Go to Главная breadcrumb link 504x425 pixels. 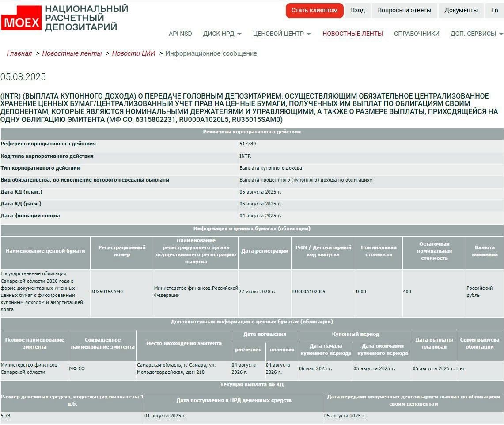(19, 53)
